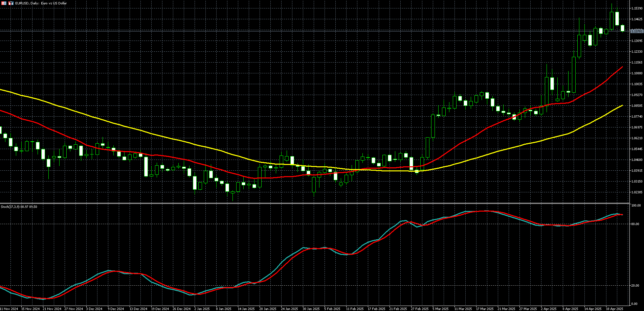Select the 11 Nov 2024 date label
Screen dimensions: 644x311
[9, 309]
